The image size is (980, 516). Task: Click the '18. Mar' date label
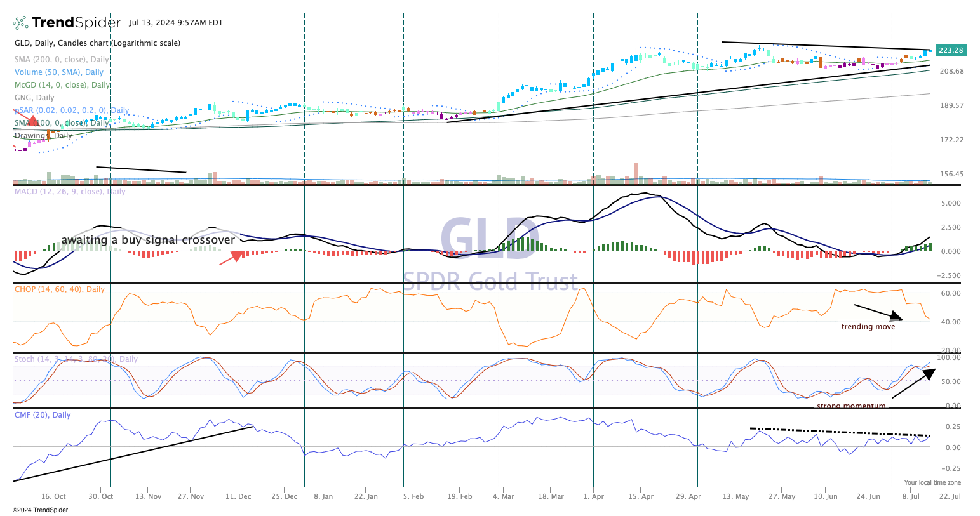[551, 496]
